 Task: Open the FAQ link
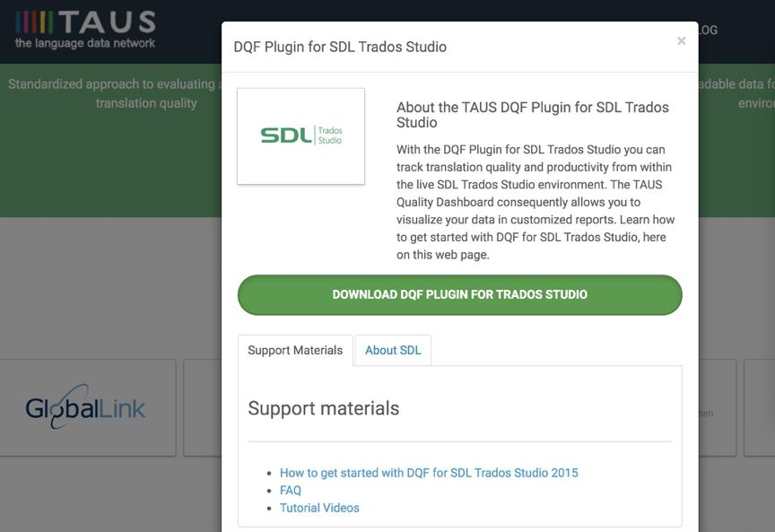pyautogui.click(x=291, y=491)
